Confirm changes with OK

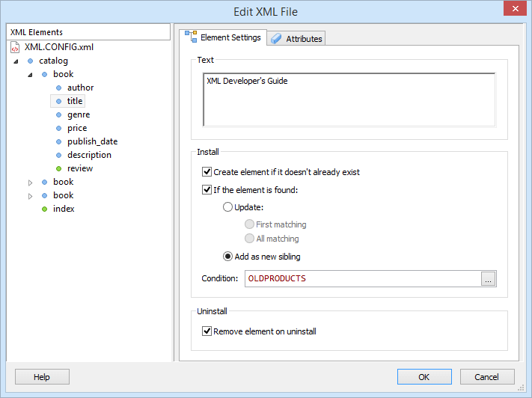point(424,377)
